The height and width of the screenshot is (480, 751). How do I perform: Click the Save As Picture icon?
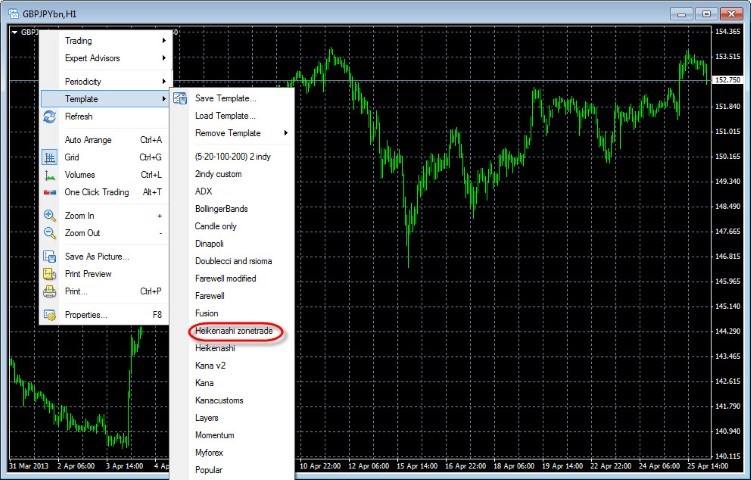click(x=49, y=256)
